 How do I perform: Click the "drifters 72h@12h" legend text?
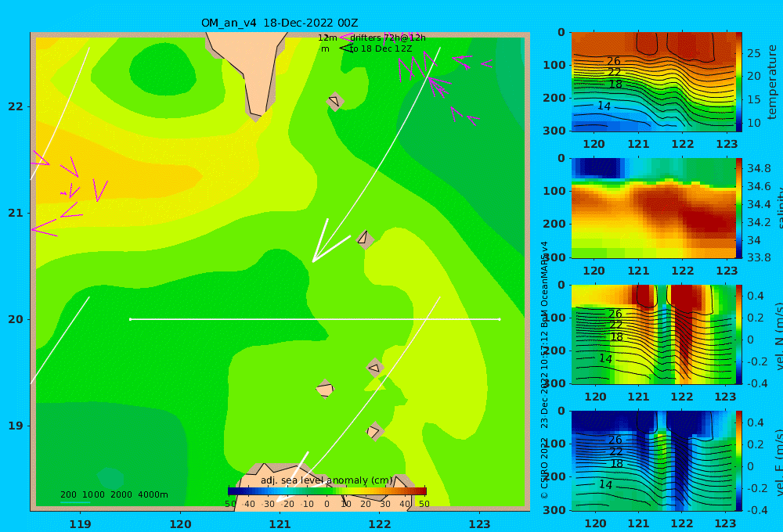(388, 38)
